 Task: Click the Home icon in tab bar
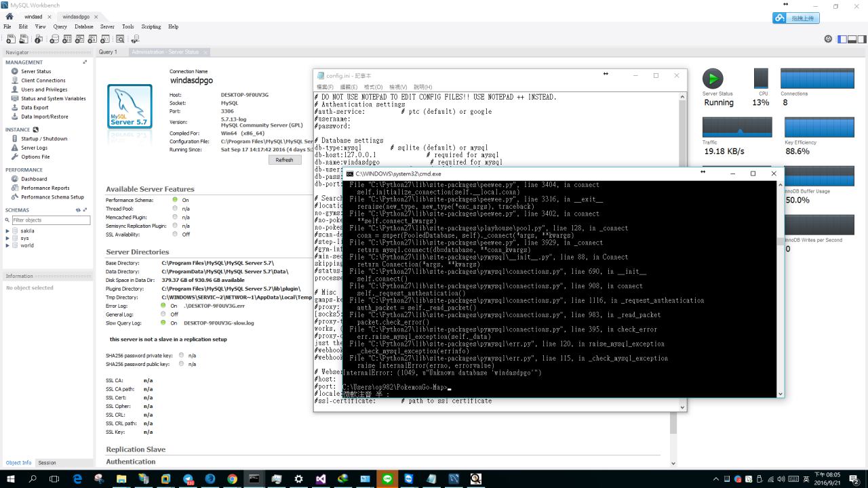pos(9,16)
